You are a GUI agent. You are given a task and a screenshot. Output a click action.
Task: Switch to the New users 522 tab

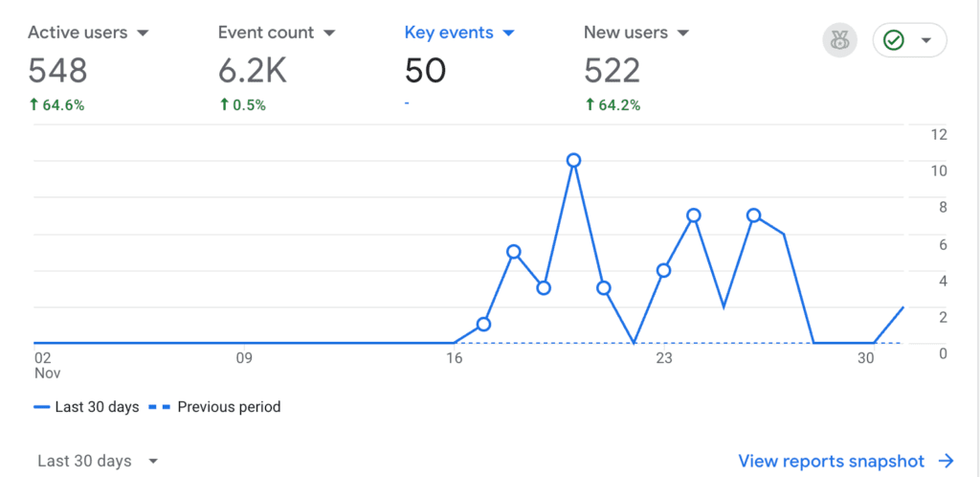point(612,70)
